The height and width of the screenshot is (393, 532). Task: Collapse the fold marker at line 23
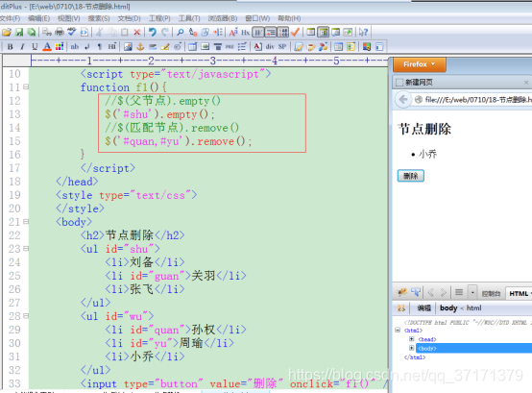tap(26, 249)
